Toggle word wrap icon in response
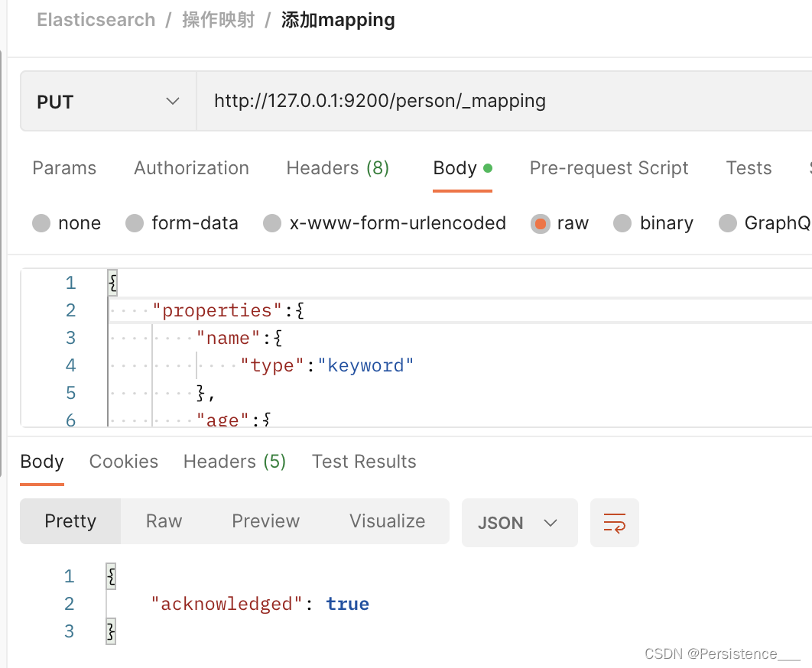 click(614, 523)
